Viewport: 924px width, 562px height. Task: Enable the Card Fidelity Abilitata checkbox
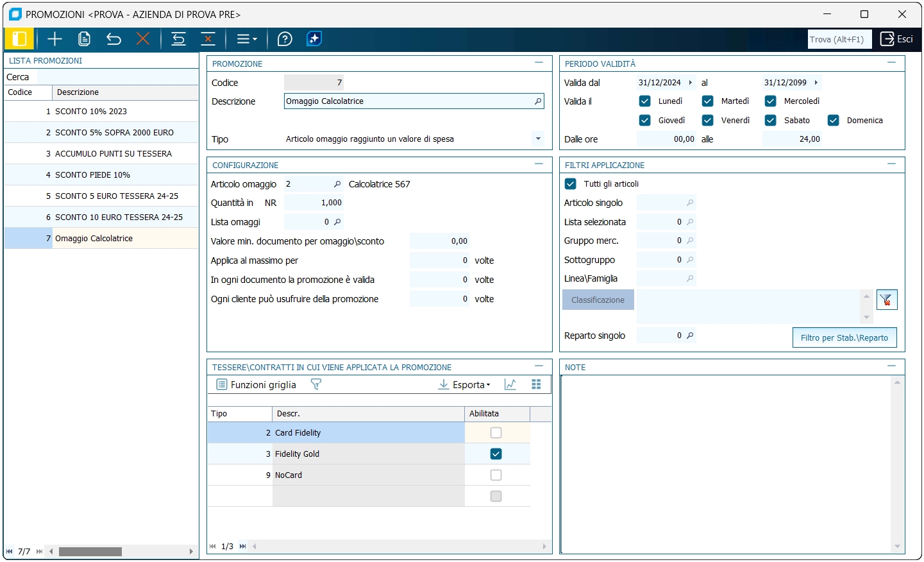[496, 432]
